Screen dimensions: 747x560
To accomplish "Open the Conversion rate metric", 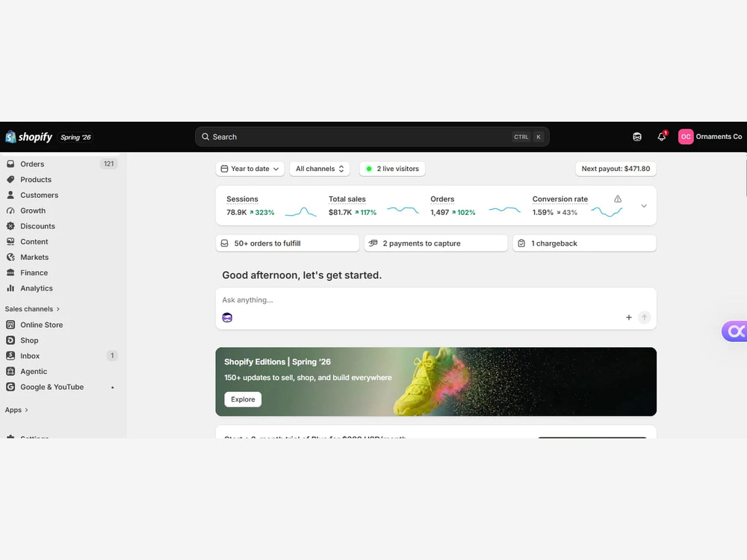I will point(560,199).
